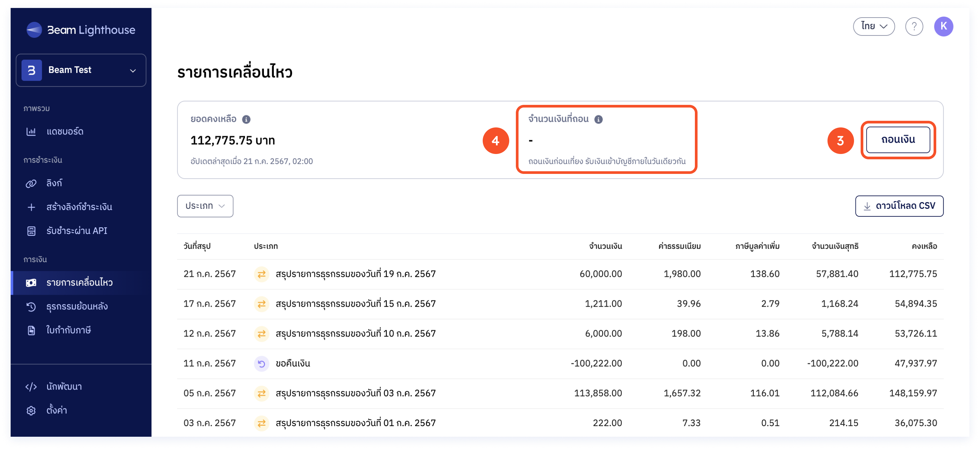Click the Beam Lighthouse logo
Image resolution: width=980 pixels, height=450 pixels.
(81, 30)
